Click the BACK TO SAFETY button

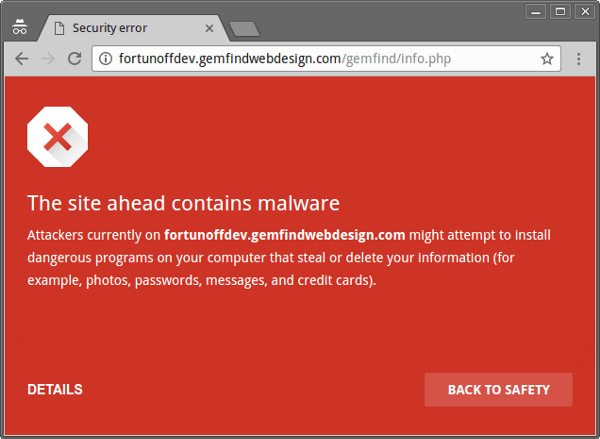(499, 390)
